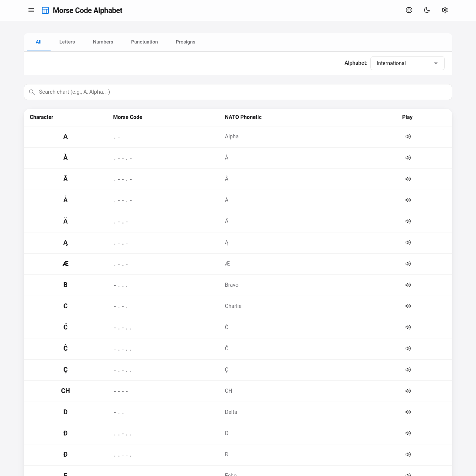Open the Punctuation tab
The image size is (476, 476).
pyautogui.click(x=144, y=42)
